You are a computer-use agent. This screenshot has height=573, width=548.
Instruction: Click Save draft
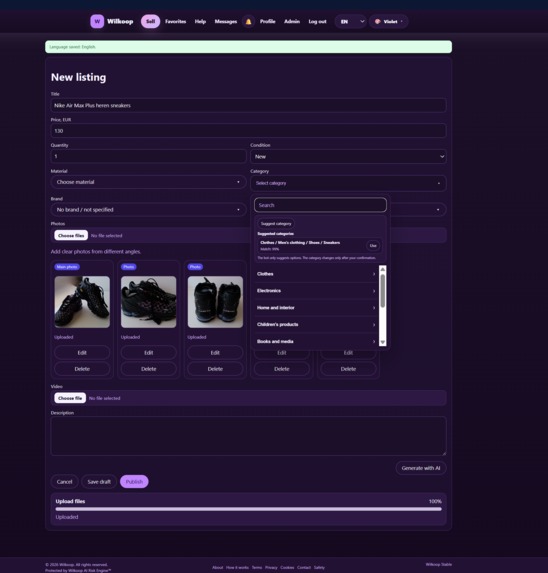pos(99,482)
